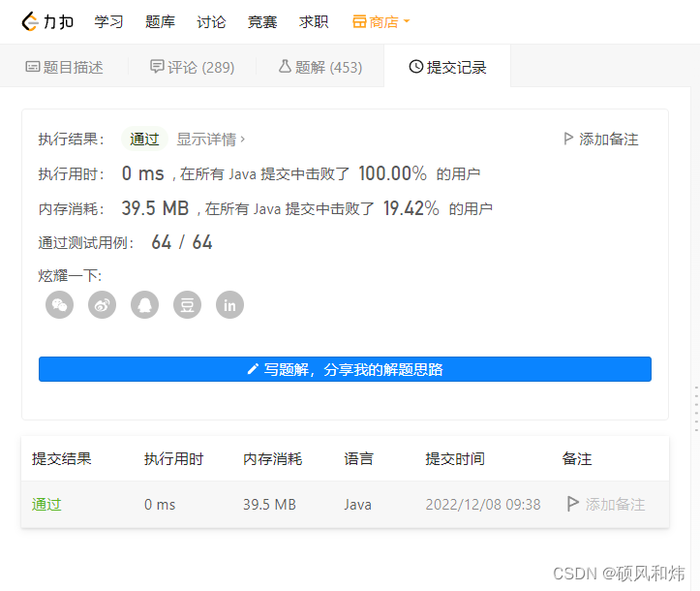Image resolution: width=700 pixels, height=591 pixels.
Task: Click the comment bubble icon on 评论 tab
Action: click(157, 67)
